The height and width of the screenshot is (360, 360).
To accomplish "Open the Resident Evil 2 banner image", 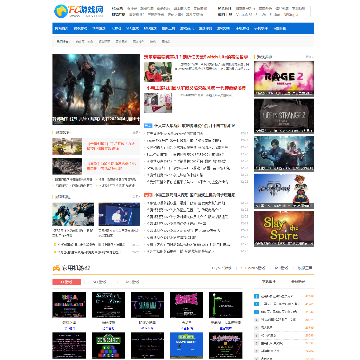I will [284, 154].
